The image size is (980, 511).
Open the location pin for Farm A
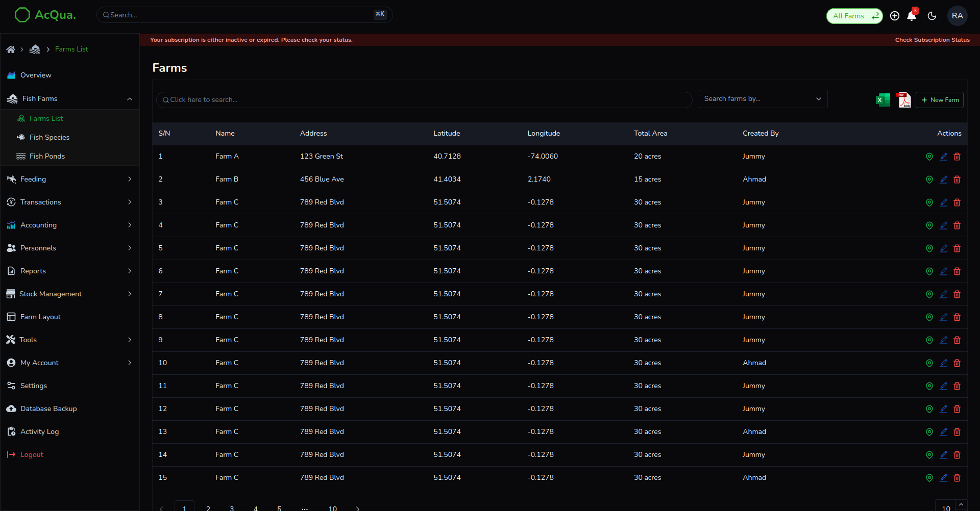coord(929,157)
